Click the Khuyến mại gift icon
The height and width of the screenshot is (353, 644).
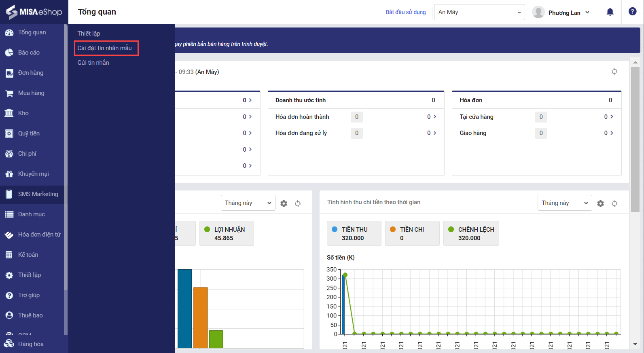point(9,174)
